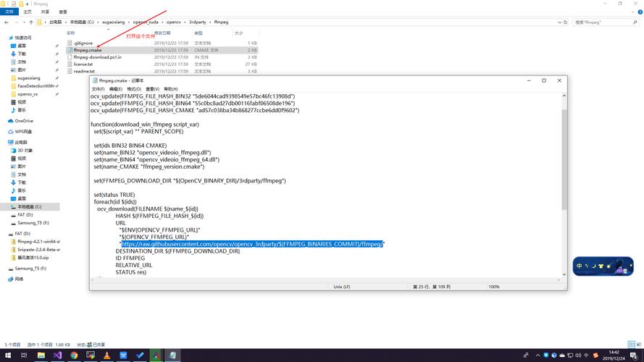Open WPS Office from the taskbar
The height and width of the screenshot is (362, 644).
(x=123, y=355)
